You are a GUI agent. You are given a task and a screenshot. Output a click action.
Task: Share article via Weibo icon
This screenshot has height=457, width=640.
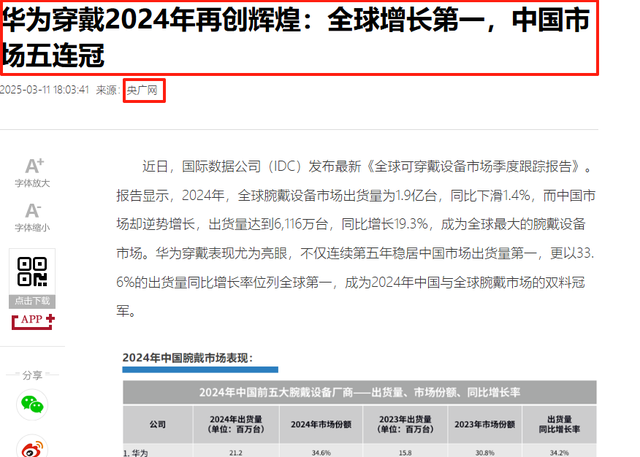tap(32, 447)
